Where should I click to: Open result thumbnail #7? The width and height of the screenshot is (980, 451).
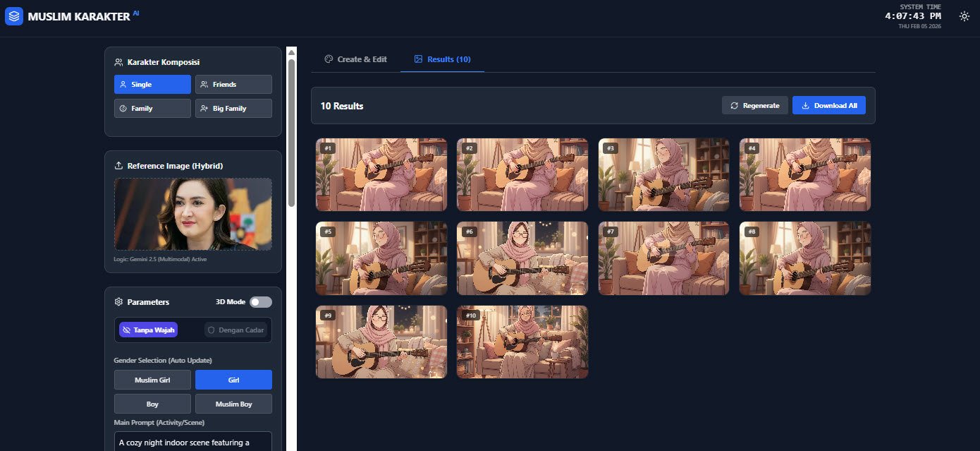[664, 258]
